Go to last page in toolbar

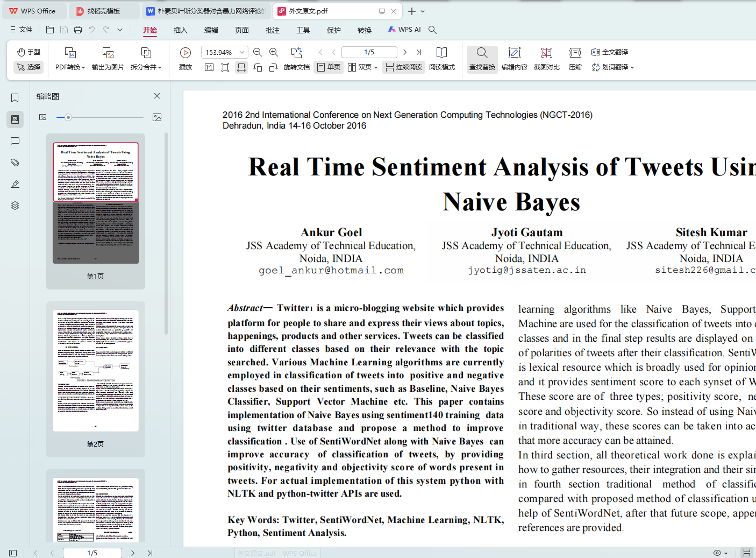419,52
